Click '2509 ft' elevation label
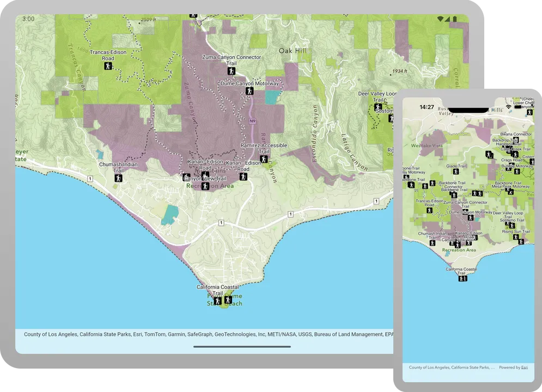 click(x=148, y=20)
